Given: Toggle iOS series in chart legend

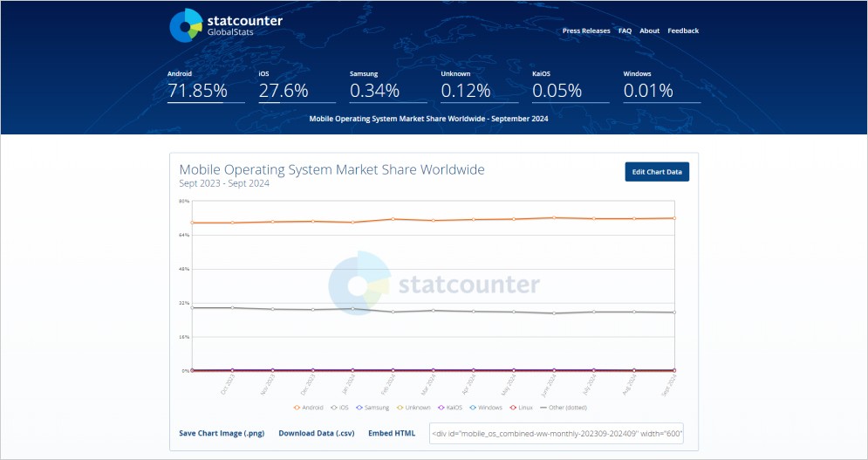Looking at the screenshot, I should click(340, 408).
